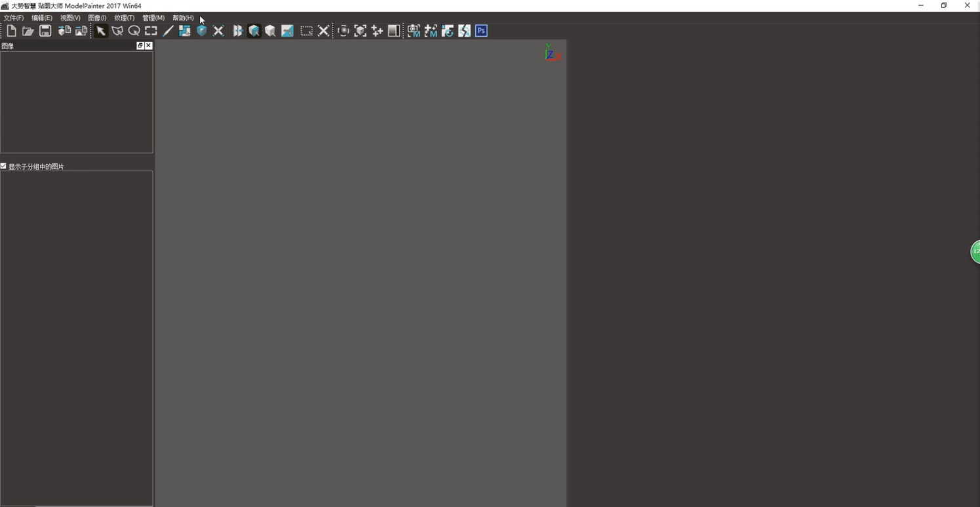Click the blue cube texture tool
980x507 pixels.
tap(201, 30)
